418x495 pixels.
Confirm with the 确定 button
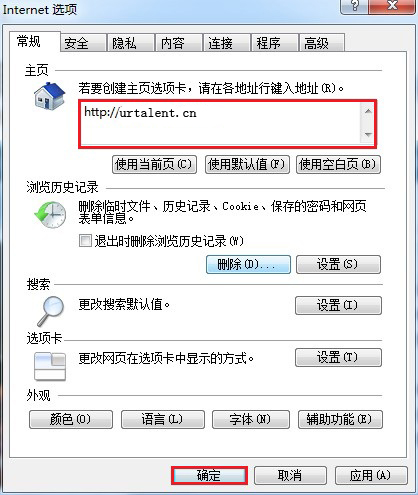(209, 475)
